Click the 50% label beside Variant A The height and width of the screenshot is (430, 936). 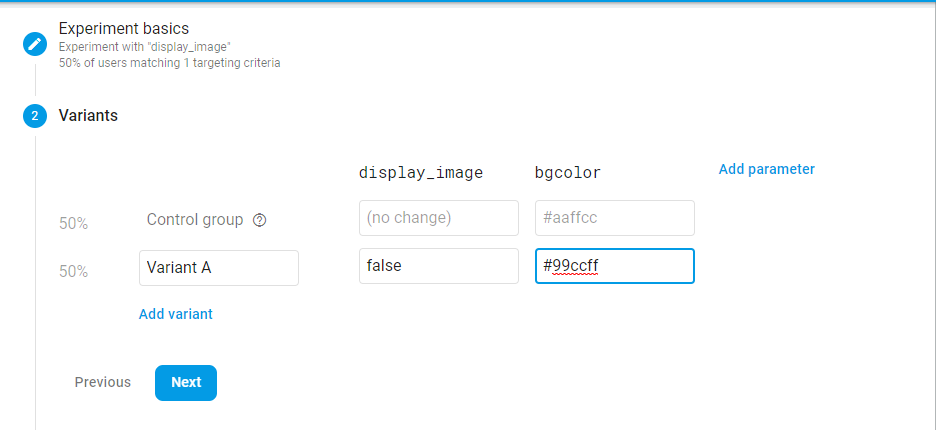coord(73,272)
